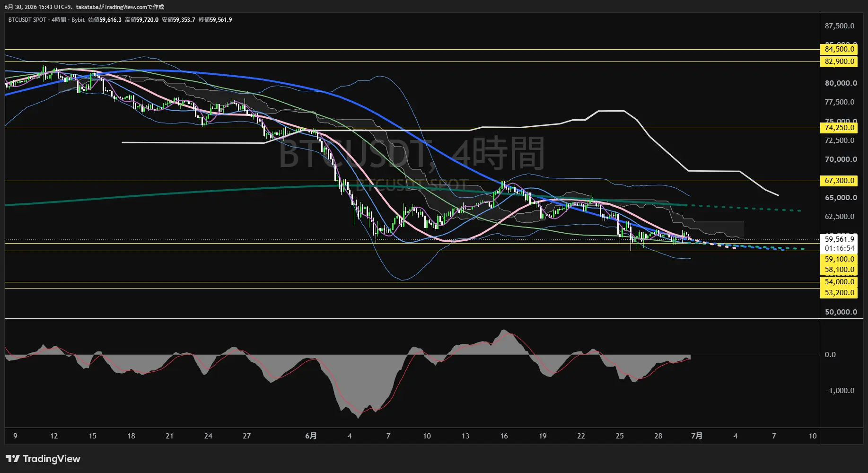The width and height of the screenshot is (868, 473).
Task: Select the 53,200.0 yellow price label
Action: tap(839, 293)
